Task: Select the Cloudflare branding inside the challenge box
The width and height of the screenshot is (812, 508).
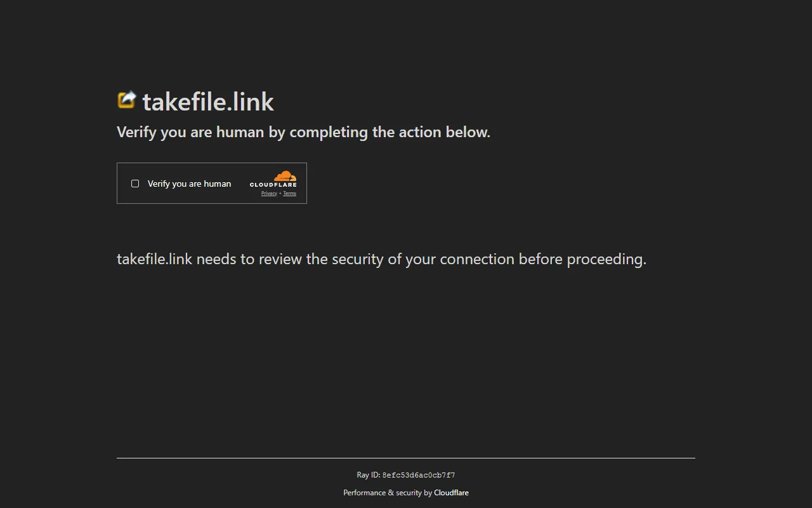Action: (273, 181)
